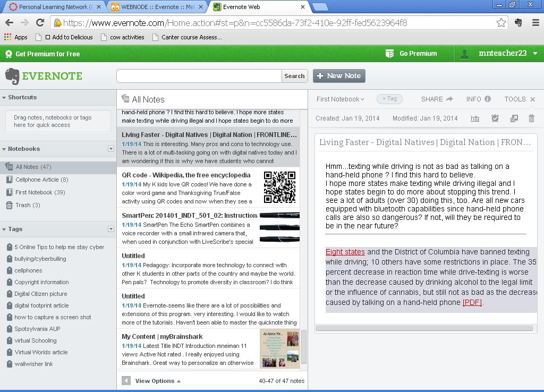Open the myBrainshark note thumbnail
Screen dimensions: 544x392
tap(279, 348)
